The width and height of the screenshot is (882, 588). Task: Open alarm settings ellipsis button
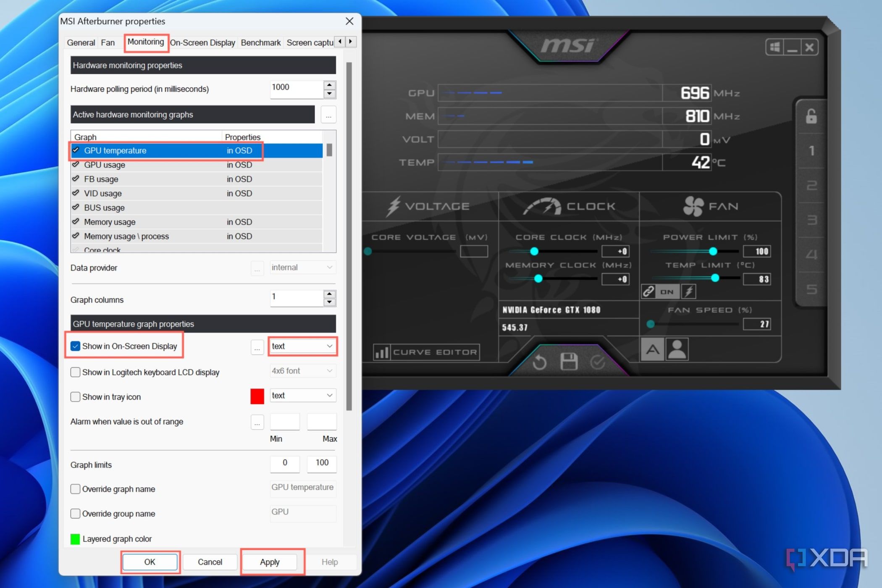pyautogui.click(x=257, y=422)
